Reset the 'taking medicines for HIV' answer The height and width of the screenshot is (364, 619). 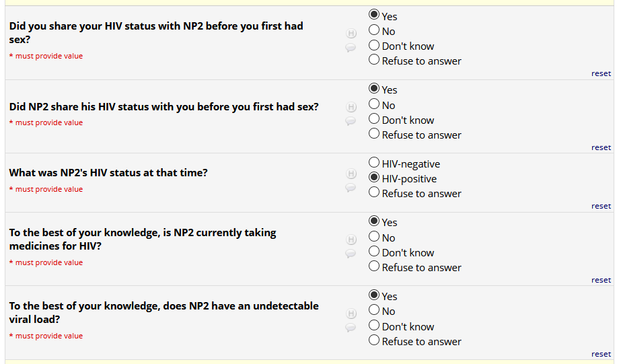(x=601, y=280)
